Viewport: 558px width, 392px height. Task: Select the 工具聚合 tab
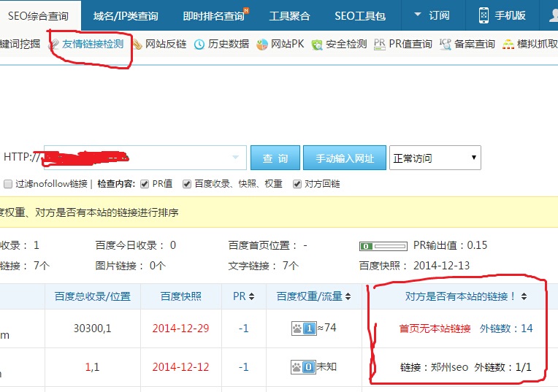coord(289,15)
